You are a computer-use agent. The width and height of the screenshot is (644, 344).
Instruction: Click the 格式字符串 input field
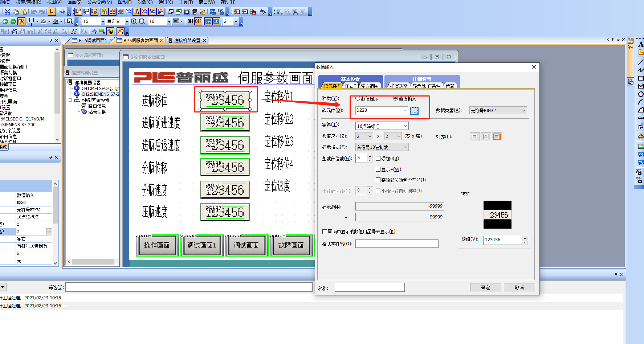[x=397, y=244]
